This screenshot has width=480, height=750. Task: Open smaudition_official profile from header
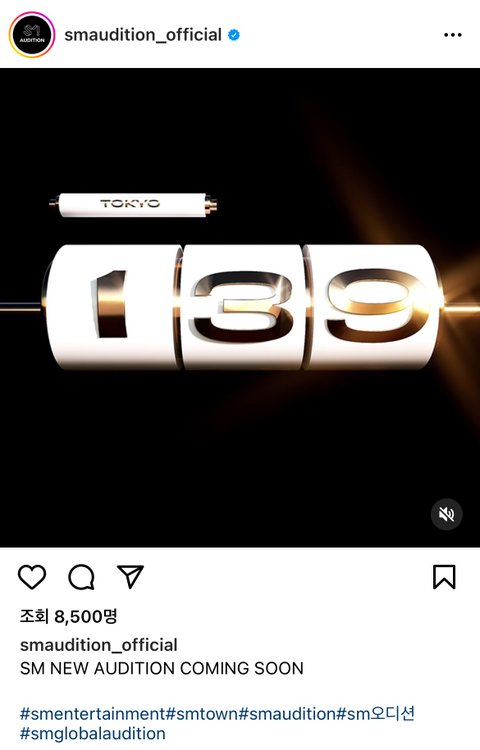coord(143,35)
